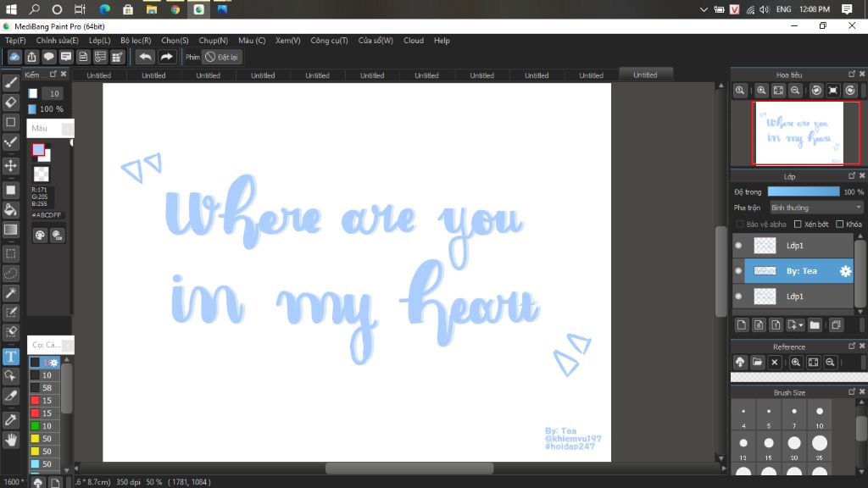Viewport: 868px width, 488px height.
Task: Zoom out on the navigator panel
Action: click(x=795, y=91)
